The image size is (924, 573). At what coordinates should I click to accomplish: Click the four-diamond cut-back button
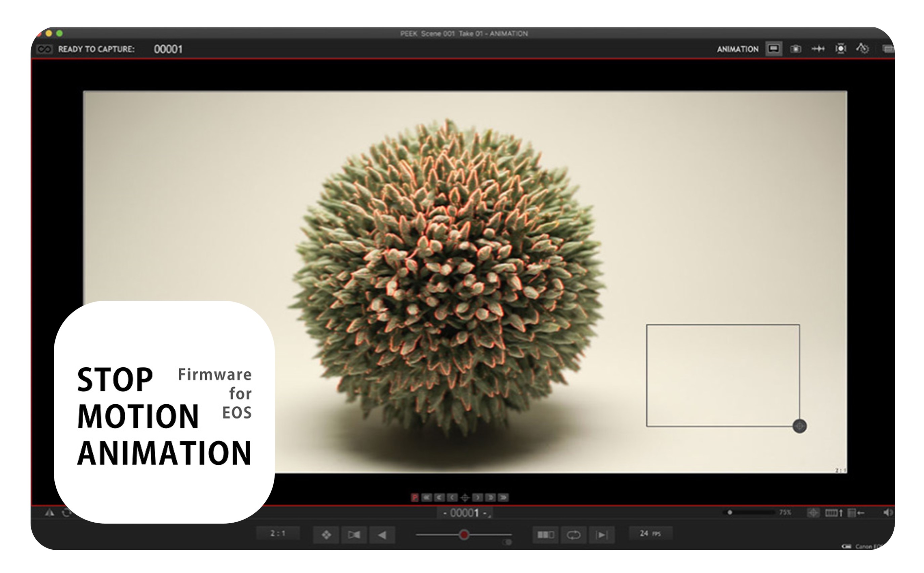tap(326, 535)
